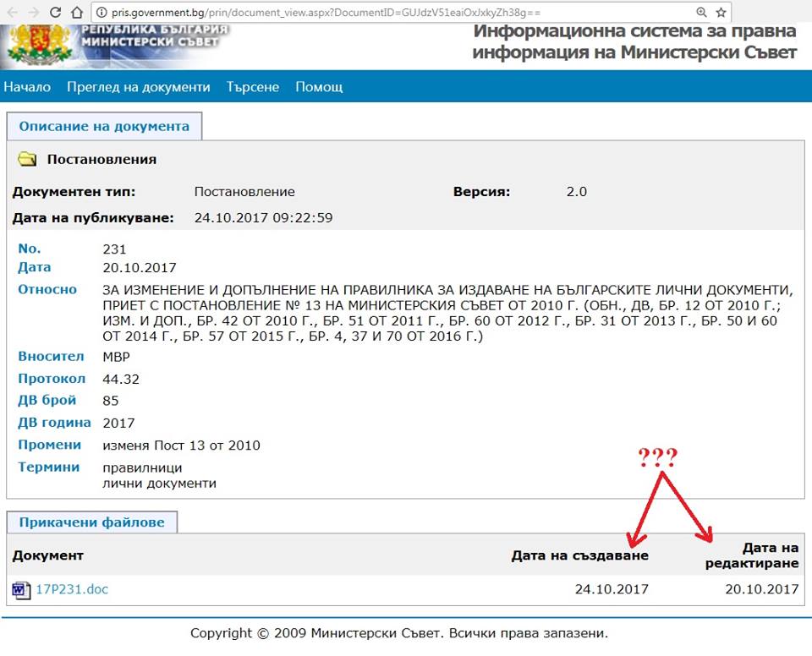Open the zoom magnifier icon in address bar

point(701,13)
